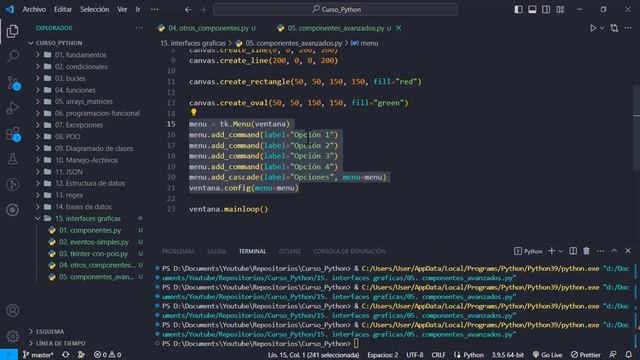Open file 01. componentes.py
The height and width of the screenshot is (360, 640).
click(90, 230)
